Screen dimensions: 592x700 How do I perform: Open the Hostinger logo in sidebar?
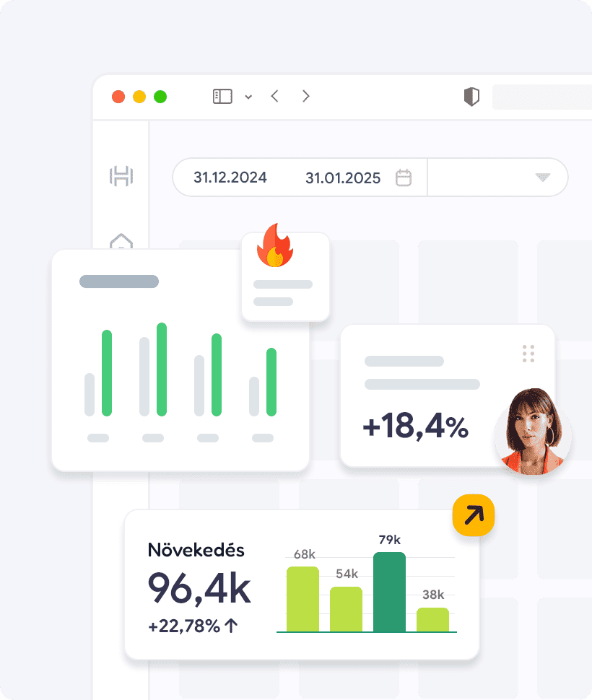point(121,176)
